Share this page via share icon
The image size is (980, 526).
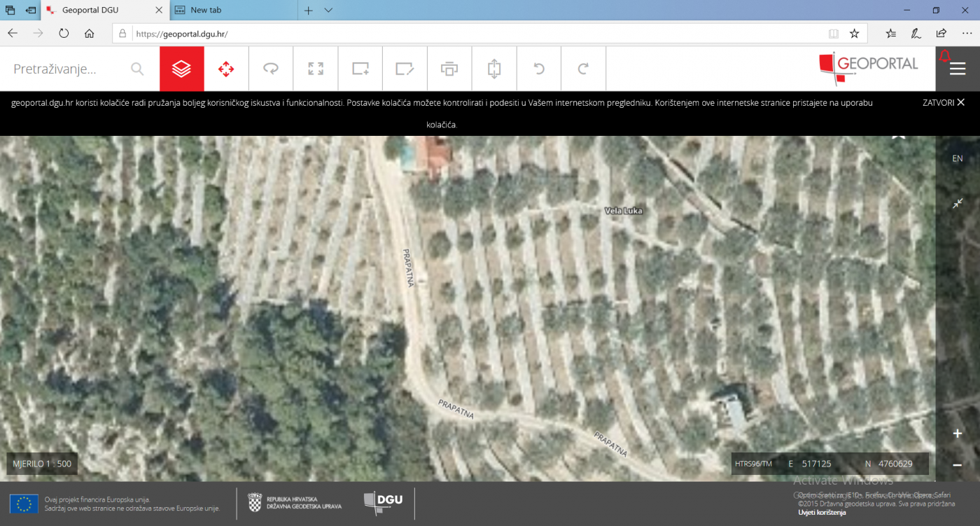point(941,33)
